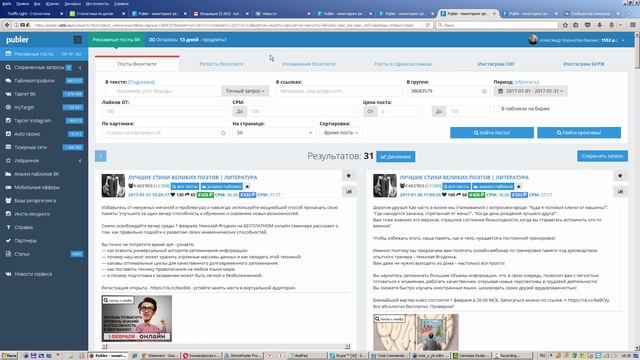
Task: Open Мобильные офферы sidebar item
Action: (44, 187)
